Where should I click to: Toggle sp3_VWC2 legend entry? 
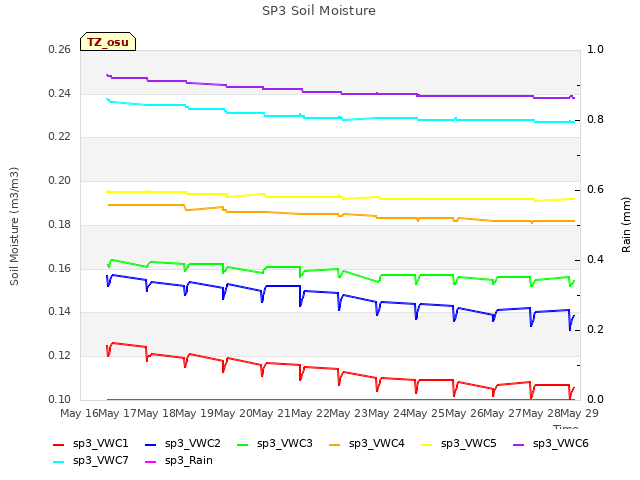(x=182, y=443)
